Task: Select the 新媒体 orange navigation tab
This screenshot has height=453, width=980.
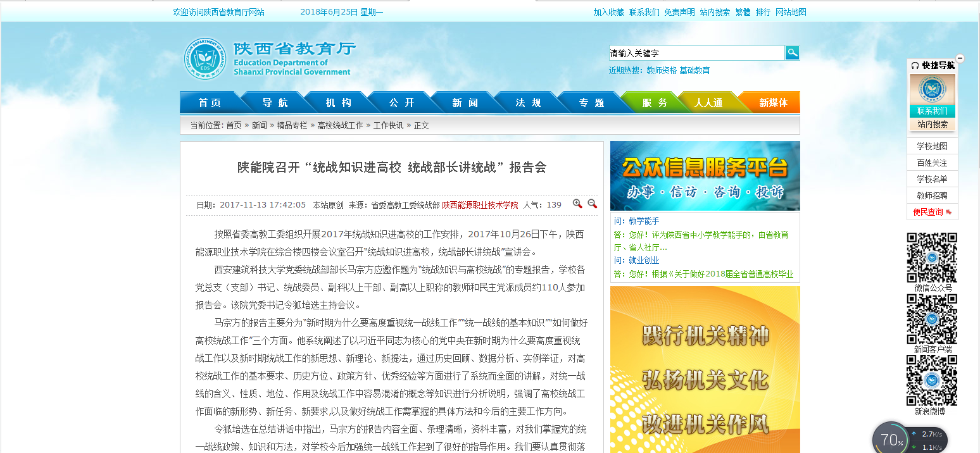Action: tap(773, 102)
